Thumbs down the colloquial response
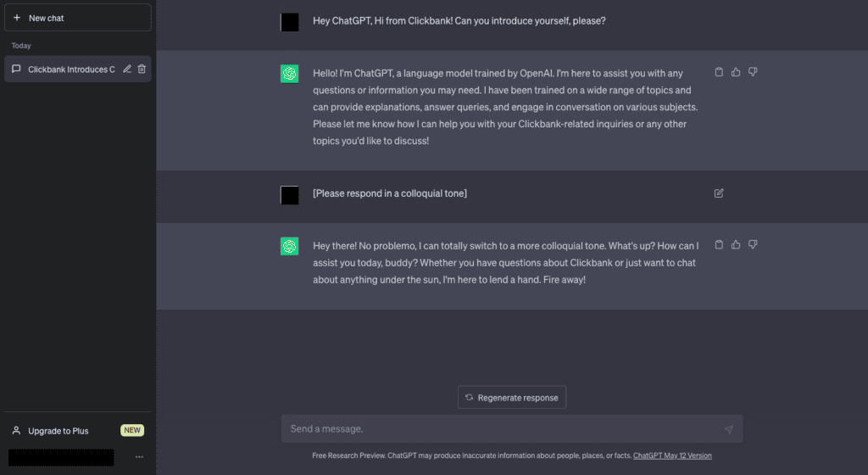The height and width of the screenshot is (475, 868). click(x=753, y=244)
